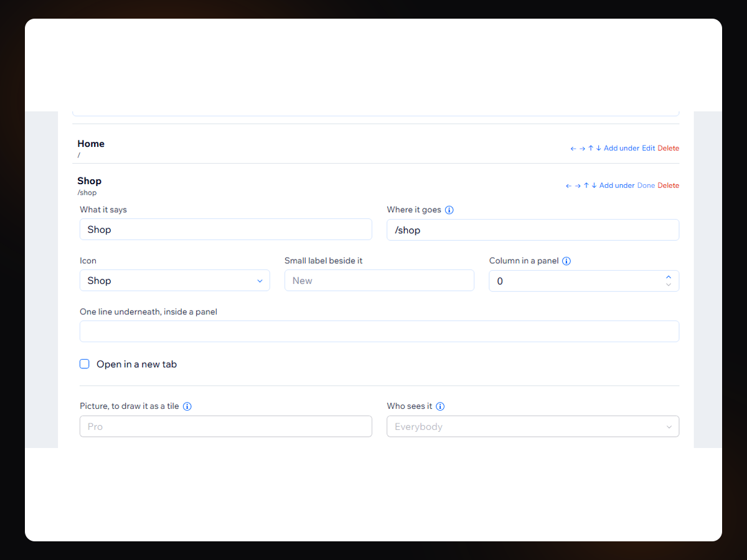Click Add under for the Home item
Image resolution: width=747 pixels, height=560 pixels.
tap(621, 148)
